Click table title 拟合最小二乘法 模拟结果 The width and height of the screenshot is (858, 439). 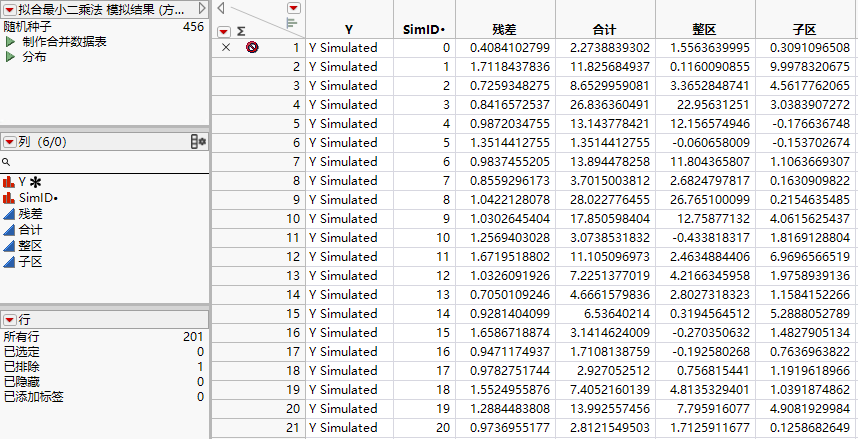102,8
